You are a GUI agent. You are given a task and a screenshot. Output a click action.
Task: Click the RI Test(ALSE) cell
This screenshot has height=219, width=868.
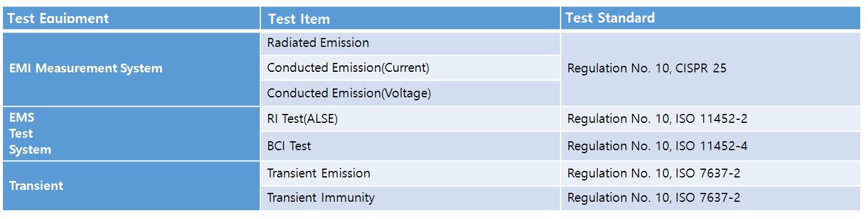coord(410,119)
